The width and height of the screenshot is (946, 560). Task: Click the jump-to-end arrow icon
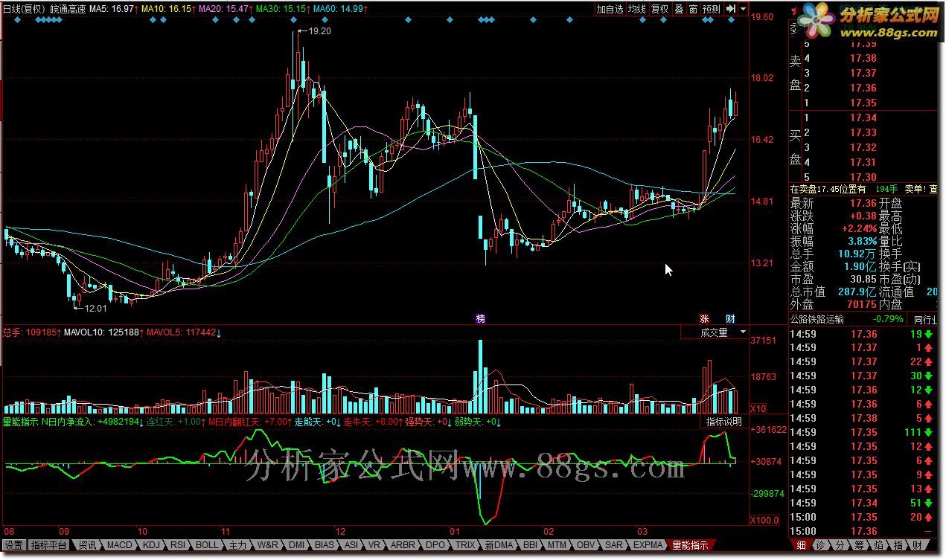click(731, 9)
